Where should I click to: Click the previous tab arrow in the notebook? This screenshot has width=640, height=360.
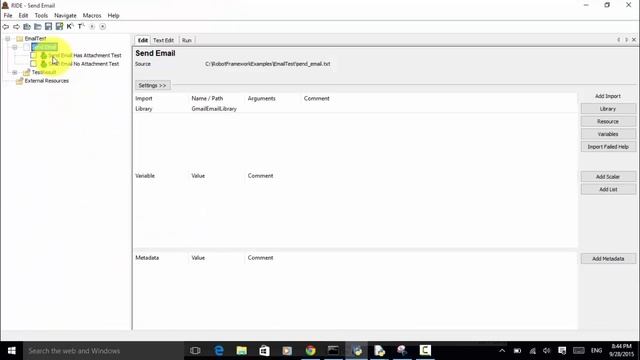click(x=619, y=40)
